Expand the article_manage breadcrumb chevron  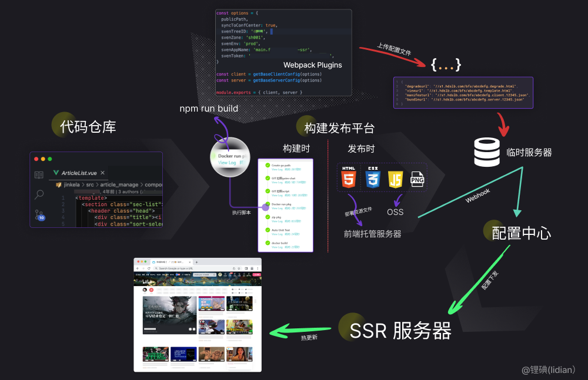coord(142,184)
